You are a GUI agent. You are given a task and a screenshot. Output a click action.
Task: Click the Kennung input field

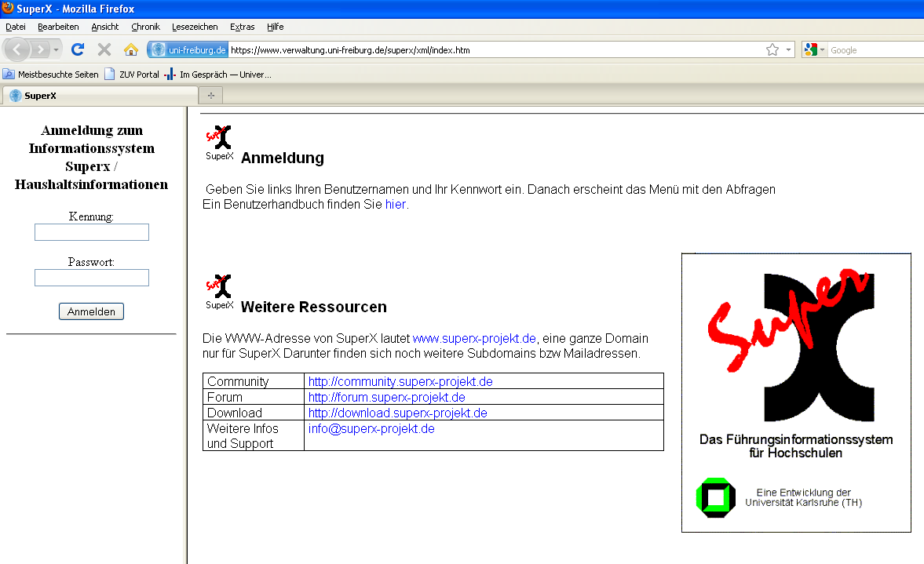coord(92,232)
